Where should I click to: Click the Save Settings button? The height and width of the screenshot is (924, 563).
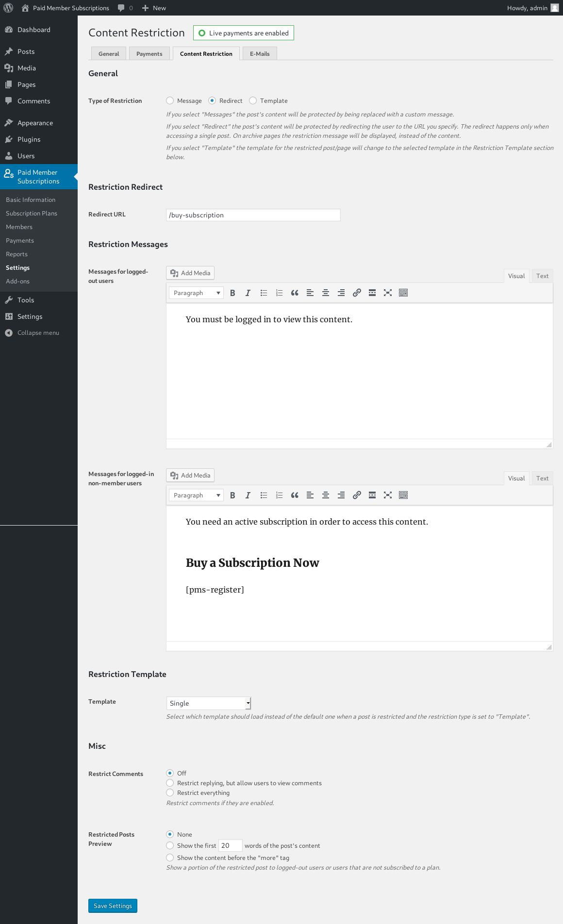[113, 906]
